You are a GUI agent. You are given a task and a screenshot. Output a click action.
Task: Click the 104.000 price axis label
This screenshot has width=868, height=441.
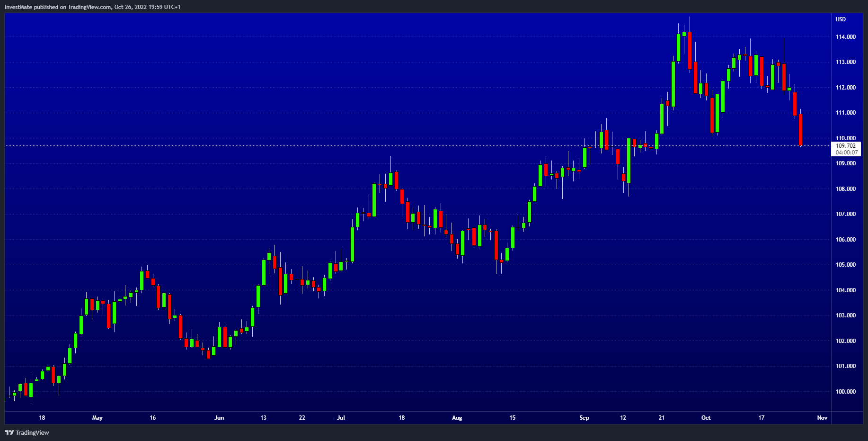click(846, 290)
